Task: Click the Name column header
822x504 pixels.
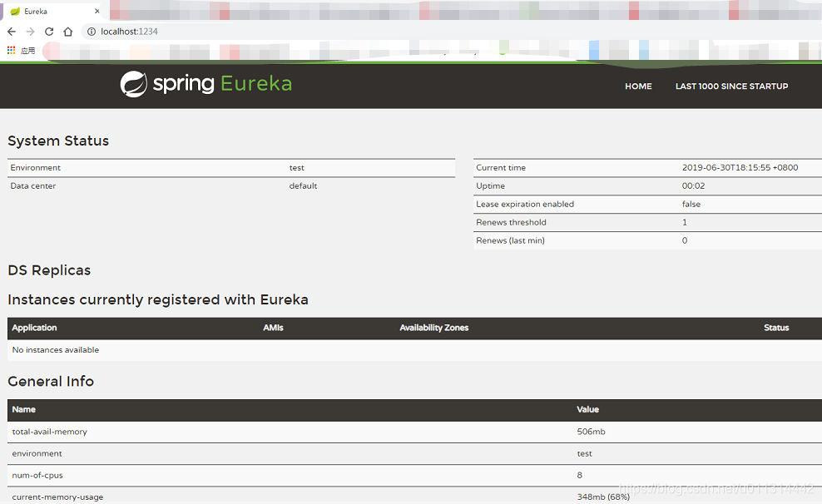Action: [23, 410]
